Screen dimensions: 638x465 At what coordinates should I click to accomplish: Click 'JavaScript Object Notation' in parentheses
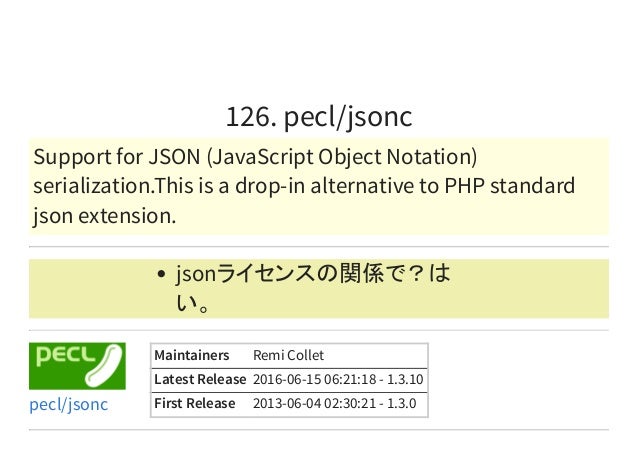pos(342,157)
